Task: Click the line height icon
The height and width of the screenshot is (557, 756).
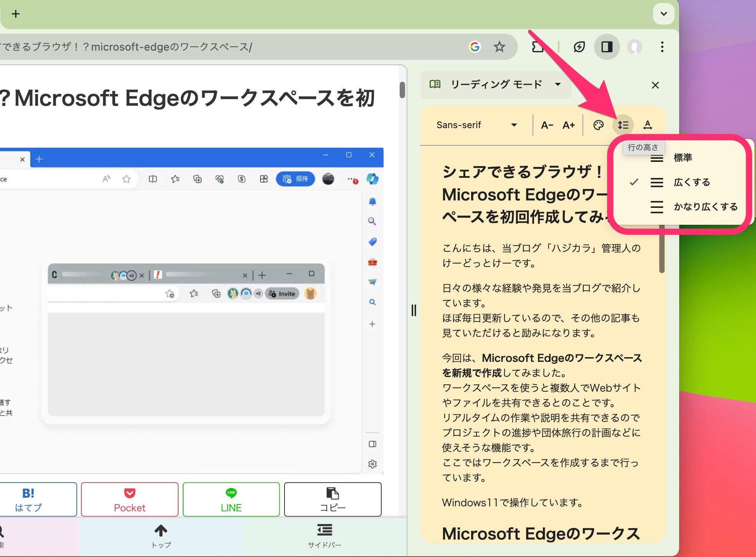Action: tap(623, 125)
